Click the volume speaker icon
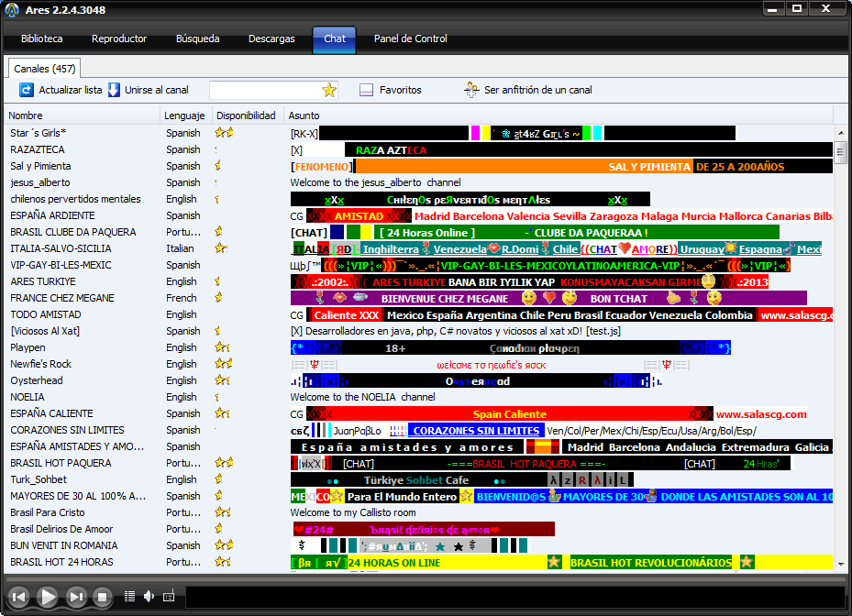 point(149,597)
